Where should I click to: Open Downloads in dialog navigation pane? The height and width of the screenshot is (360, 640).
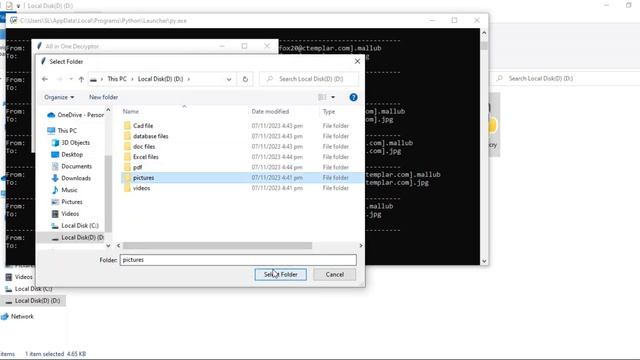(x=71, y=178)
